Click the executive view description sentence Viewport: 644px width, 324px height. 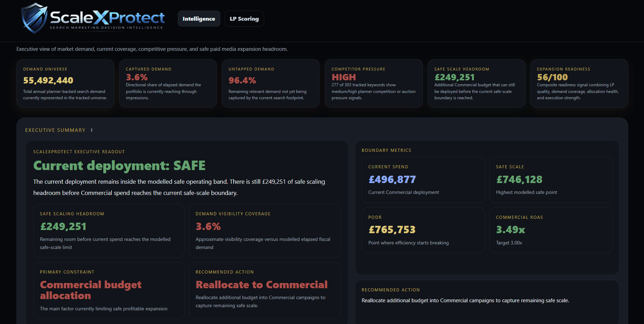(x=152, y=49)
